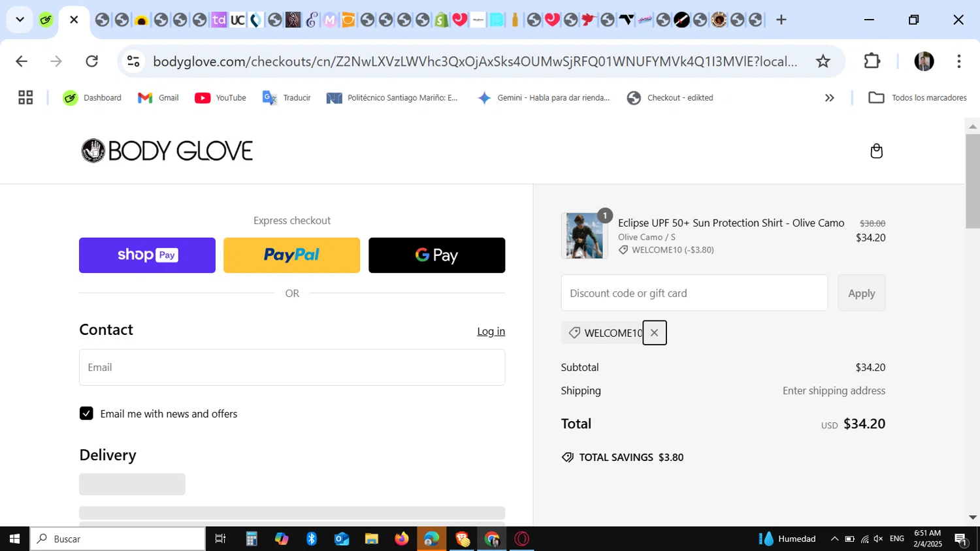Image resolution: width=980 pixels, height=551 pixels.
Task: Open the YouTube bookmark
Action: (x=220, y=98)
